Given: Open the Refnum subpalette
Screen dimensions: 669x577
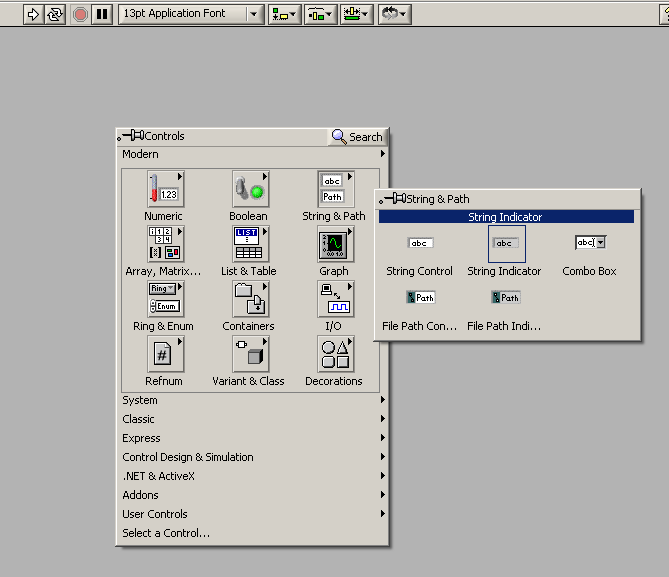Looking at the screenshot, I should [166, 354].
